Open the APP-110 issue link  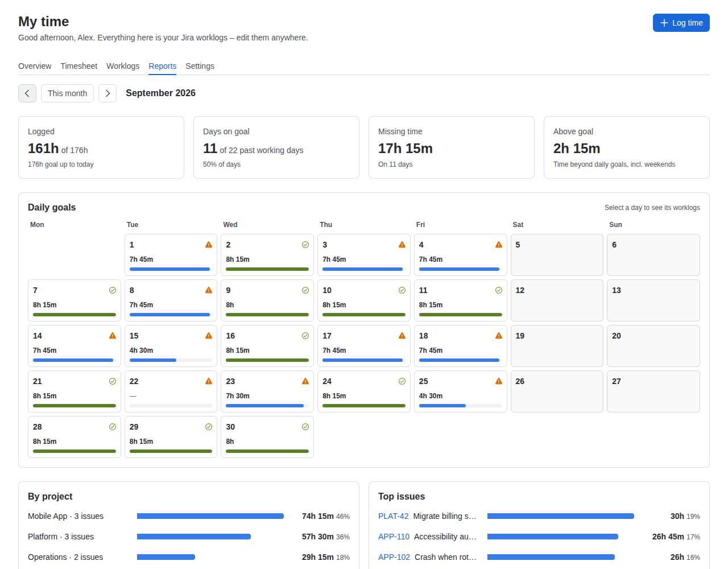[x=394, y=537]
